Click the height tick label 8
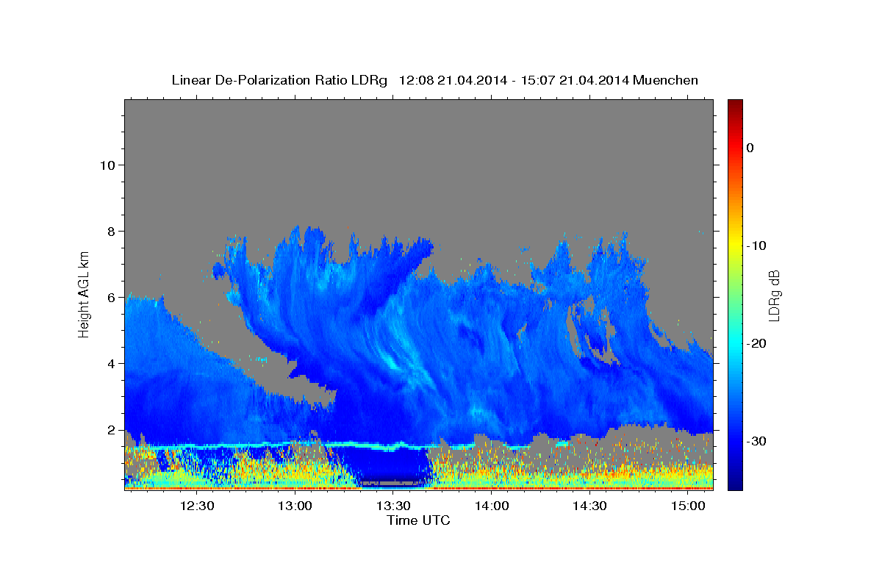 (110, 231)
